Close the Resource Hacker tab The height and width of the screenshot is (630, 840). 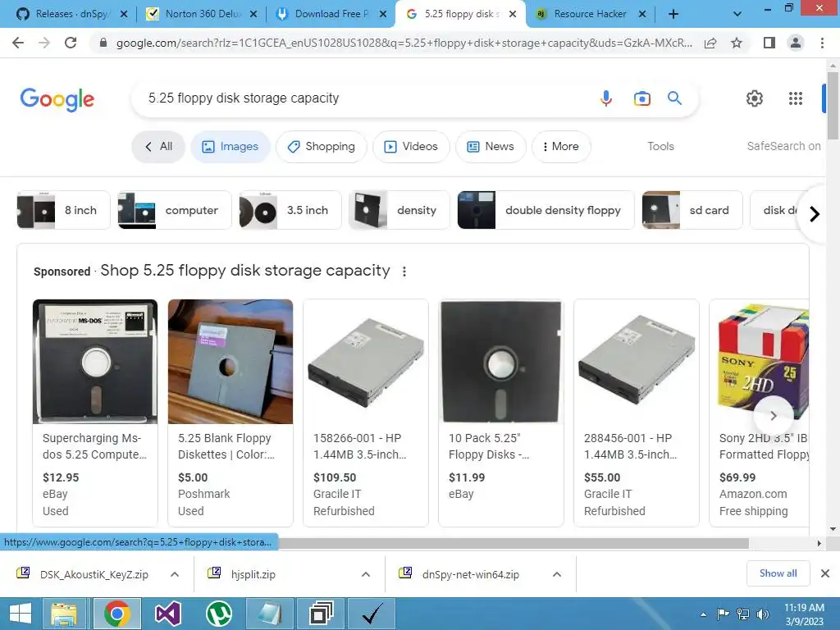click(x=641, y=14)
